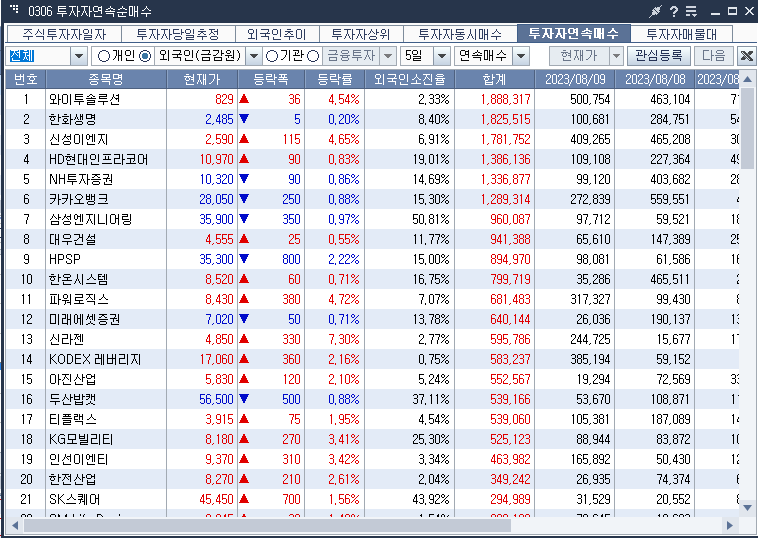Sort by 등락률 column header
This screenshot has width=758, height=538.
(335, 79)
